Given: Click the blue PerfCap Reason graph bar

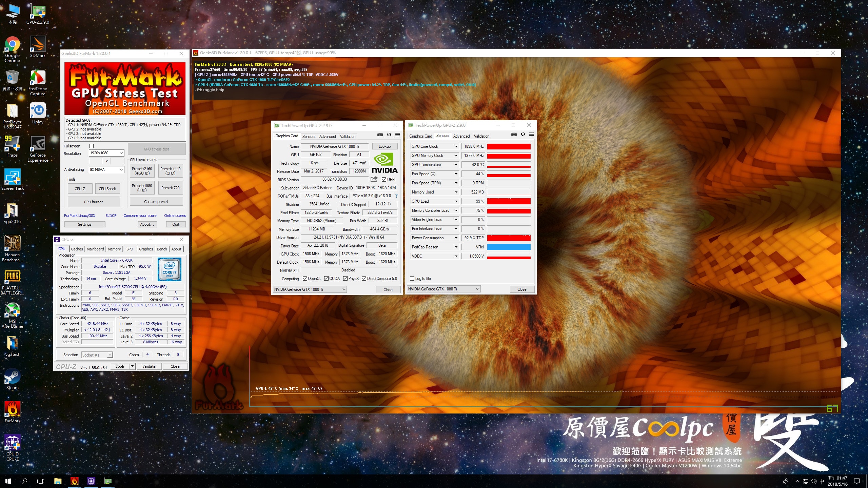Looking at the screenshot, I should pyautogui.click(x=509, y=247).
